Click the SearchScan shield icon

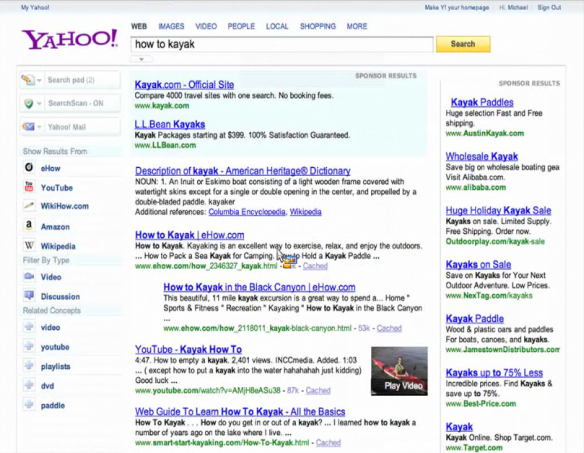coord(29,103)
